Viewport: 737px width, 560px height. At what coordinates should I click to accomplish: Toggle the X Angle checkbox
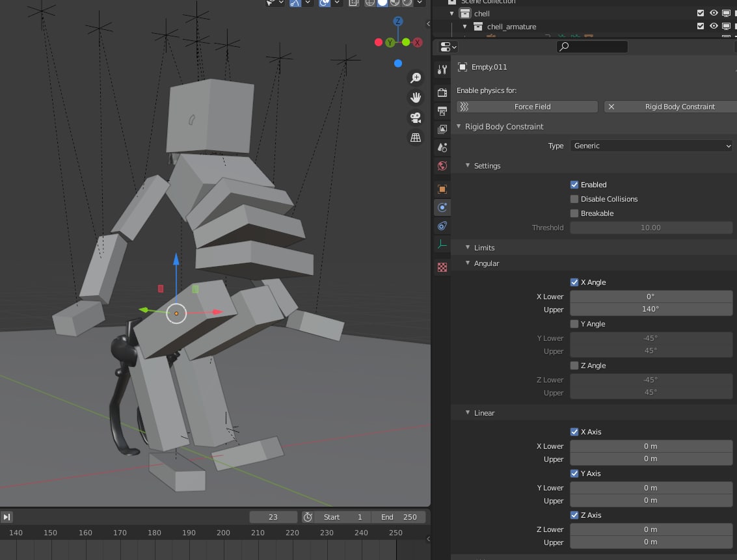[574, 282]
